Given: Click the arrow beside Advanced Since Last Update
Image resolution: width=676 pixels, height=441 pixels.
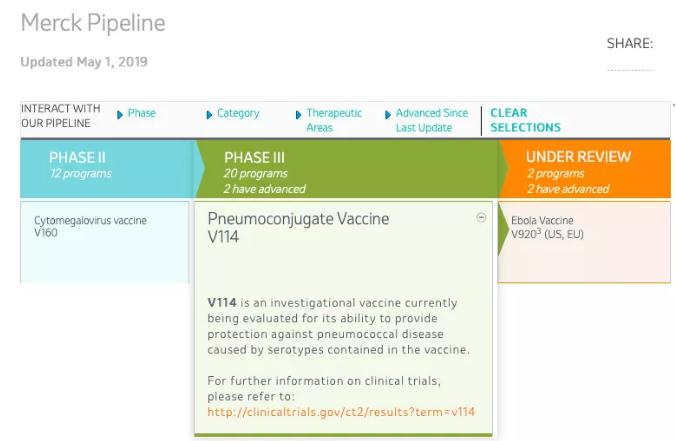Looking at the screenshot, I should 388,114.
